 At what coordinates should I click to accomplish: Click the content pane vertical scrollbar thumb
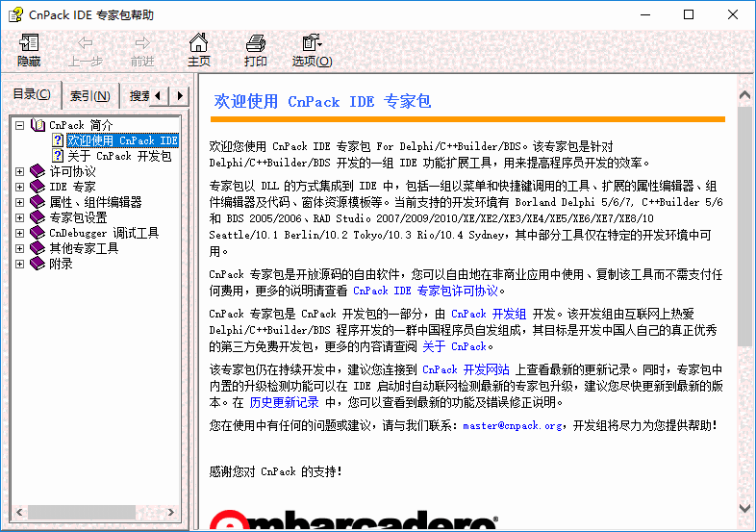click(744, 226)
